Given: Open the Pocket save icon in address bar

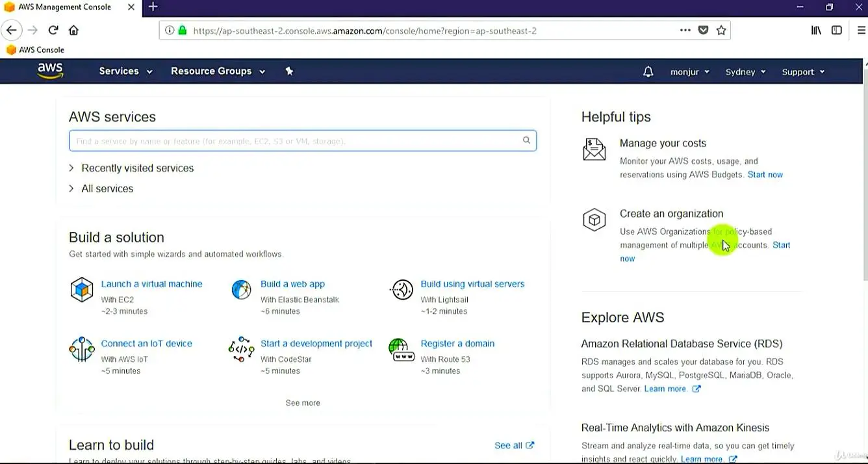Looking at the screenshot, I should 703,30.
